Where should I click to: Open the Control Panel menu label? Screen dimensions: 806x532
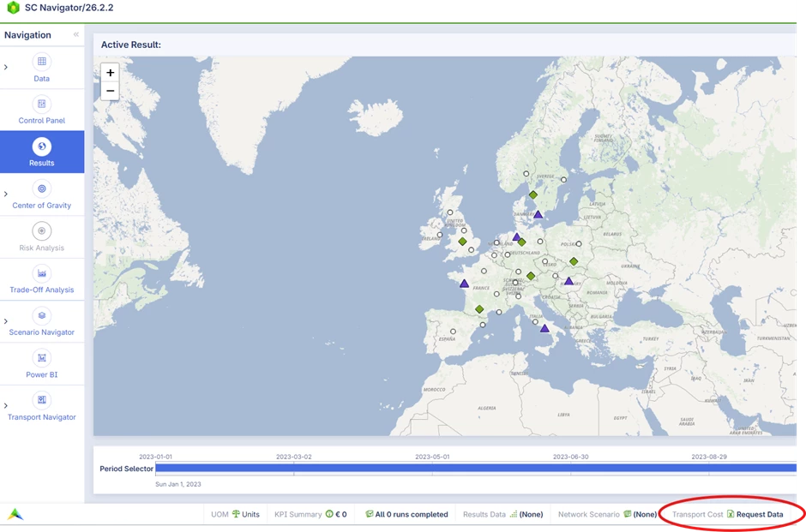click(42, 121)
